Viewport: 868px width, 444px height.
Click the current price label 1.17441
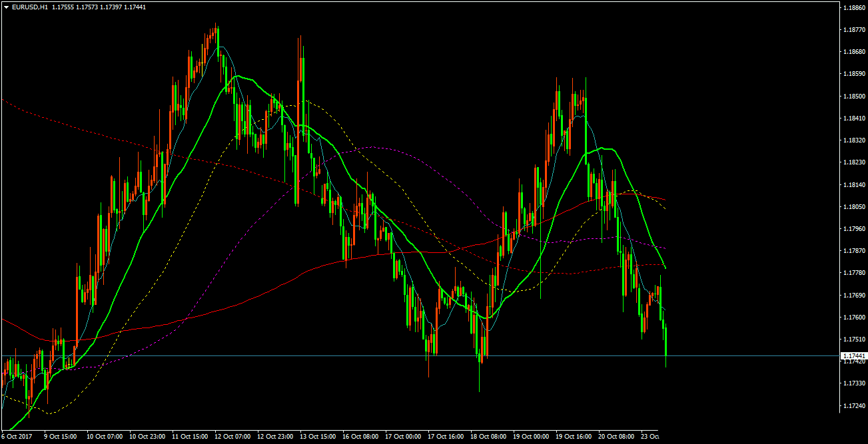[x=853, y=356]
